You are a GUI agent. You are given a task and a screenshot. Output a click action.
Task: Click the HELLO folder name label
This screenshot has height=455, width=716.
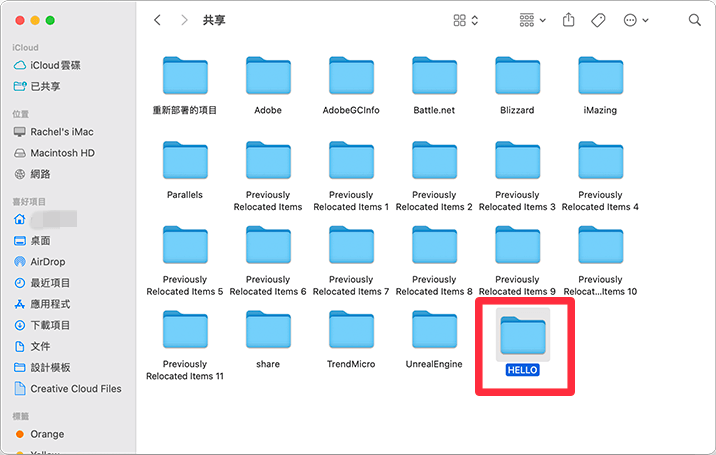point(522,370)
